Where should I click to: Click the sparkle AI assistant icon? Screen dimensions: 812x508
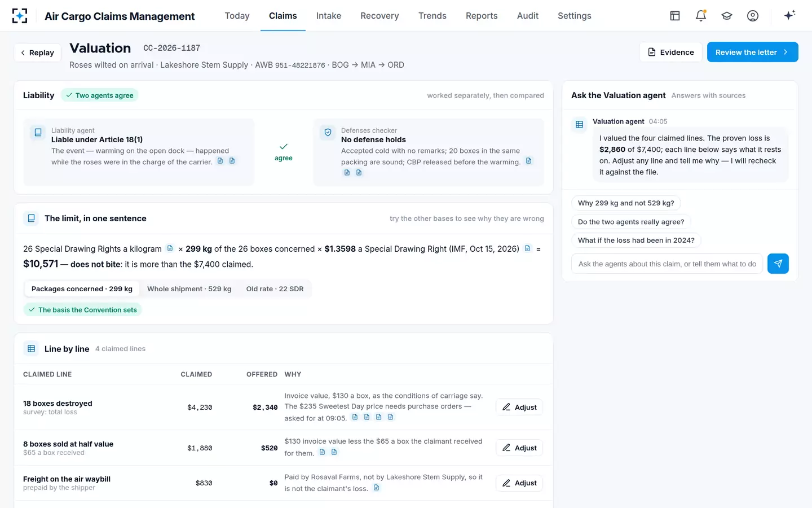pos(789,15)
